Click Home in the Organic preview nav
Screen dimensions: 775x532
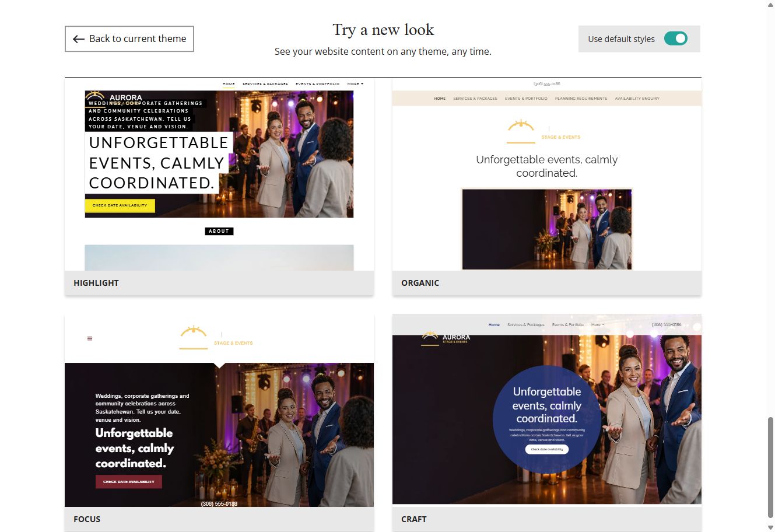tap(440, 99)
